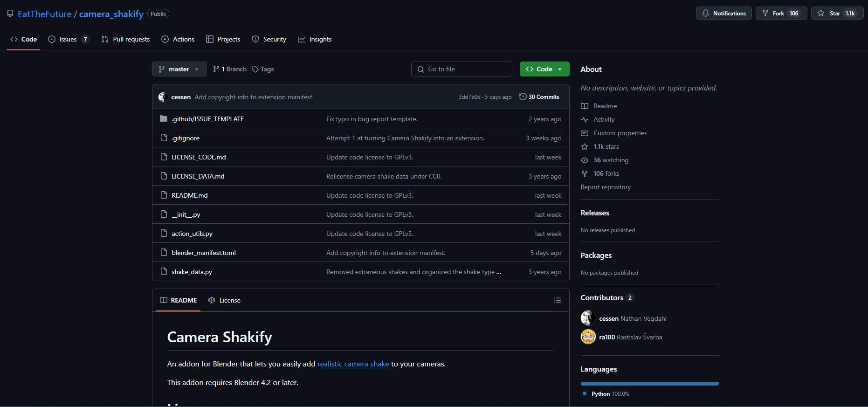Click the file icon beside .gitignore
Screen dimensions: 868x407
(164, 138)
